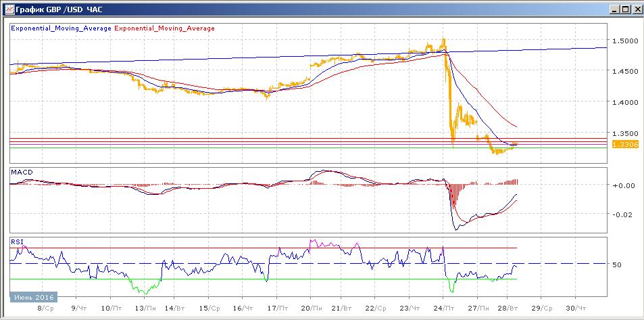The width and height of the screenshot is (644, 320).
Task: Close the GBP/USD chart window
Action: (636, 9)
